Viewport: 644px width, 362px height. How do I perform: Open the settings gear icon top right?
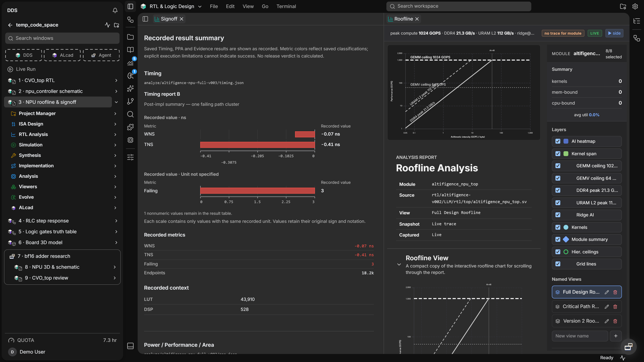pos(635,6)
